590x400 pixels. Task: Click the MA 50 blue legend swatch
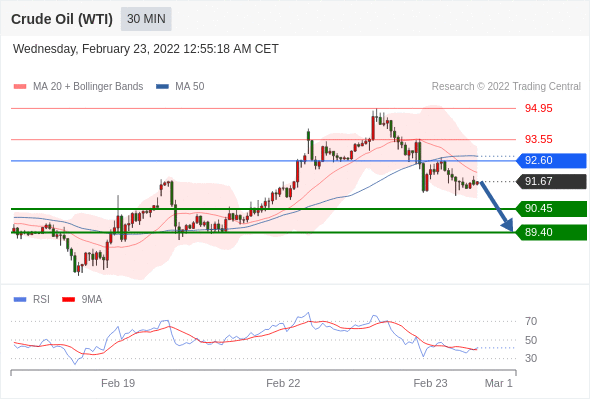coord(162,87)
